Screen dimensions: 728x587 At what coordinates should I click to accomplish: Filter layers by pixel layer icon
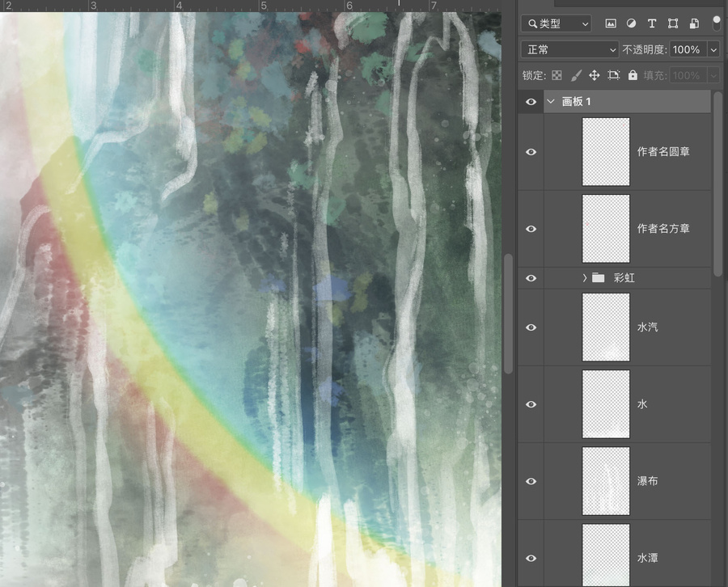611,23
